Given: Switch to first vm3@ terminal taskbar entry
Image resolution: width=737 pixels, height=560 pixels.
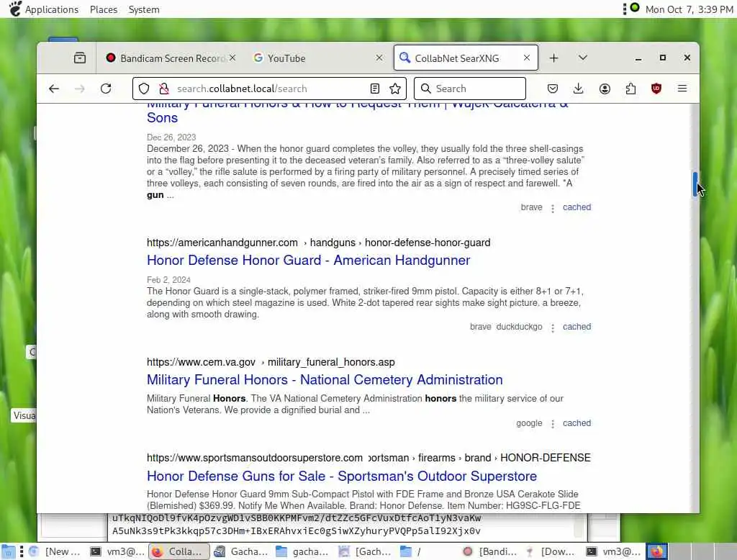Looking at the screenshot, I should tap(117, 551).
